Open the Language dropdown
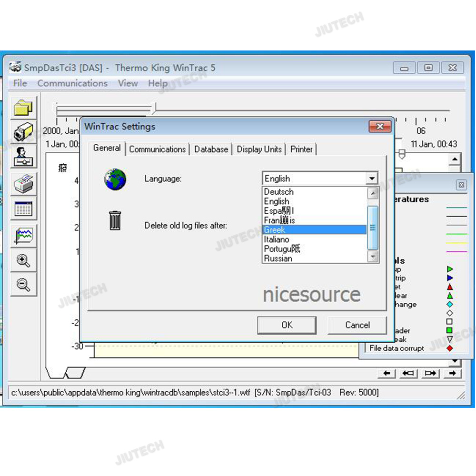Image resolution: width=476 pixels, height=476 pixels. [x=372, y=178]
